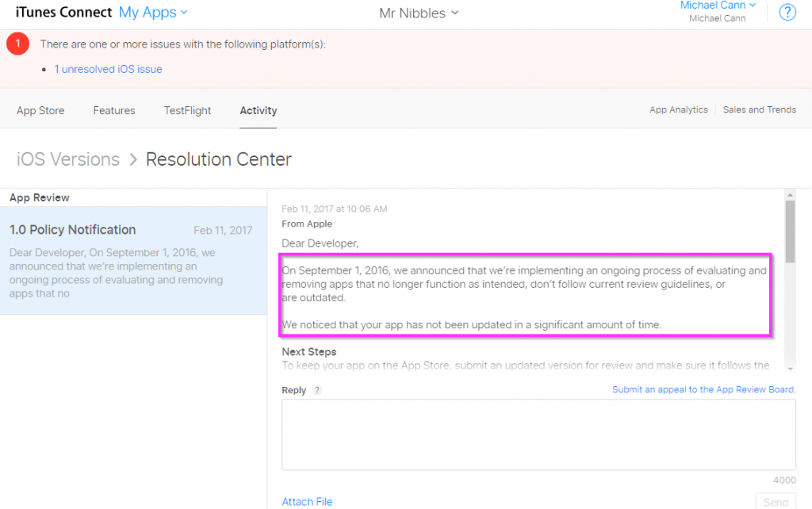
Task: Go to Sales and Trends
Action: [759, 109]
